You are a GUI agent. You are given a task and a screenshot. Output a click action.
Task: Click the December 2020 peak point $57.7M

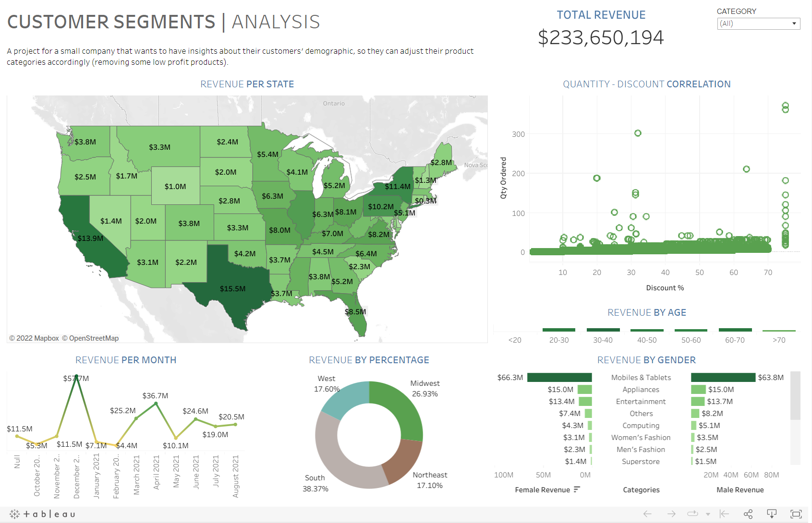click(76, 376)
